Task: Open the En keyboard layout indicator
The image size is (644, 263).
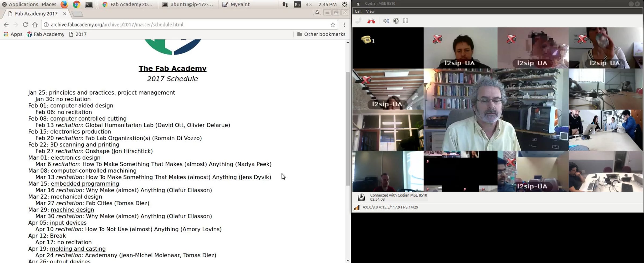Action: click(x=297, y=5)
